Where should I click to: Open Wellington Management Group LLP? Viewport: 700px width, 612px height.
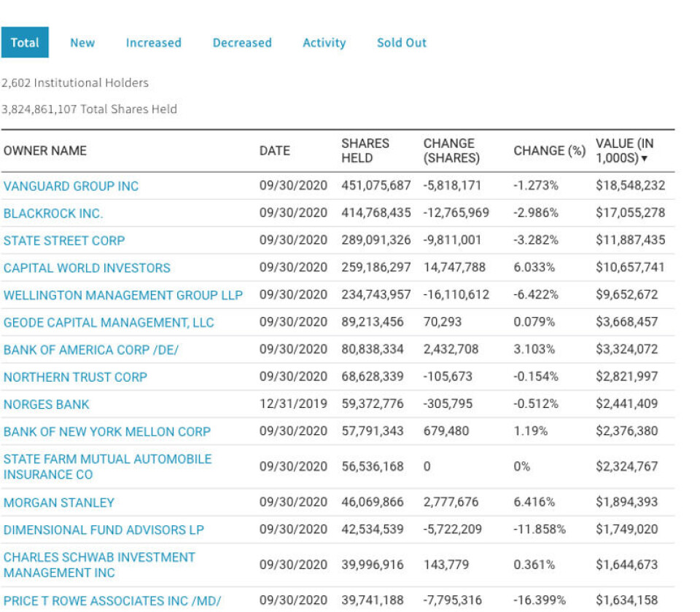(x=123, y=295)
